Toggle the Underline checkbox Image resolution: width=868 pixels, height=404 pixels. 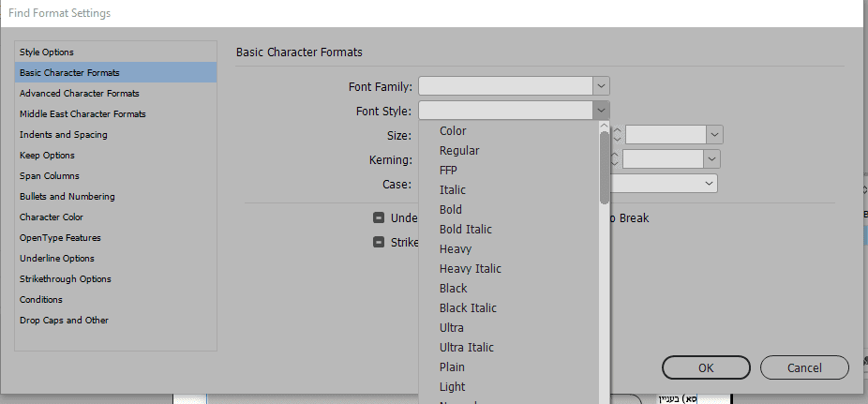379,217
